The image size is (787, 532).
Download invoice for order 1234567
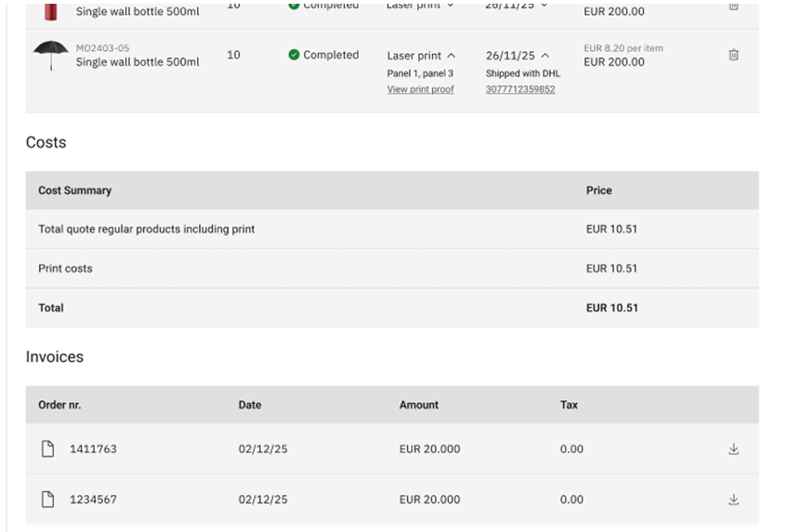tap(733, 500)
